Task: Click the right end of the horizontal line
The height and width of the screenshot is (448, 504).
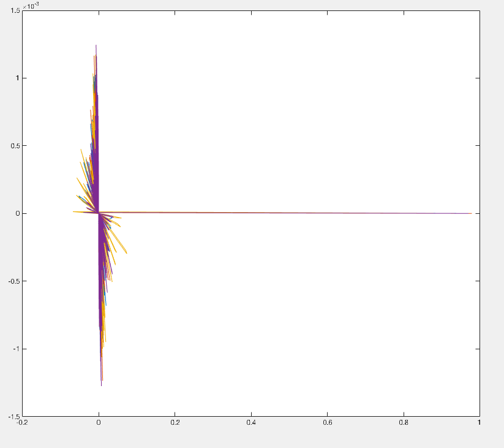Action: (471, 213)
